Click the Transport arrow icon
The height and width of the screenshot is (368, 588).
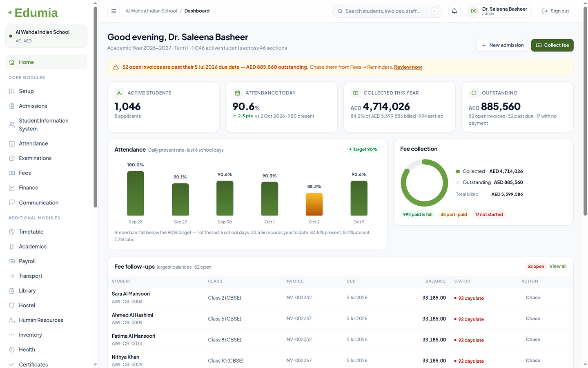pos(12,276)
